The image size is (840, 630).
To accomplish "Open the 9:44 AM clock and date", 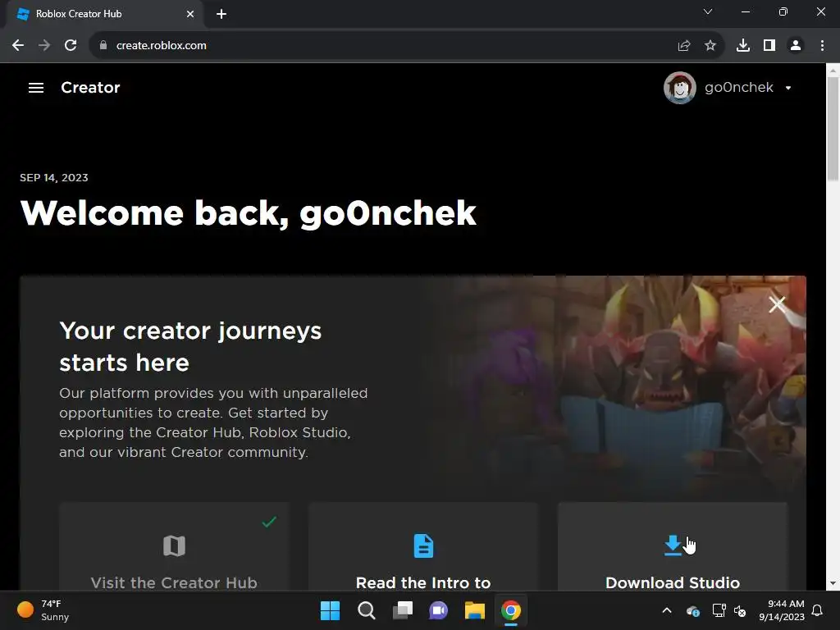I will 782,610.
